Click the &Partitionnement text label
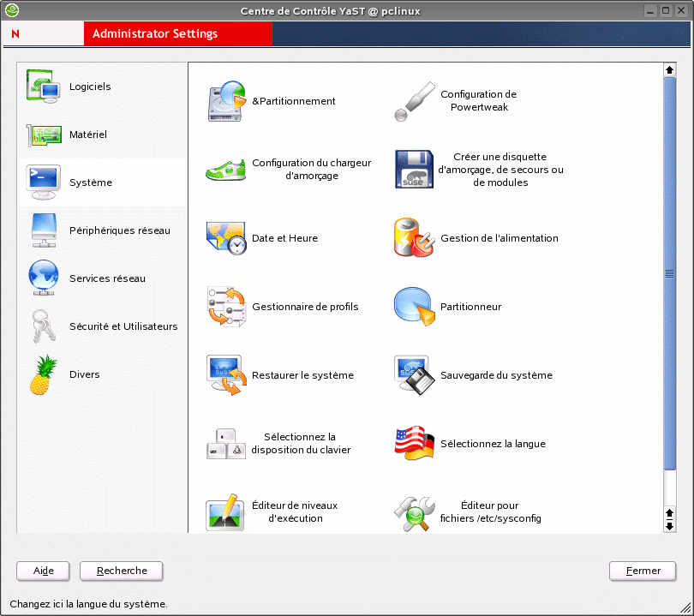694x616 pixels. point(293,101)
